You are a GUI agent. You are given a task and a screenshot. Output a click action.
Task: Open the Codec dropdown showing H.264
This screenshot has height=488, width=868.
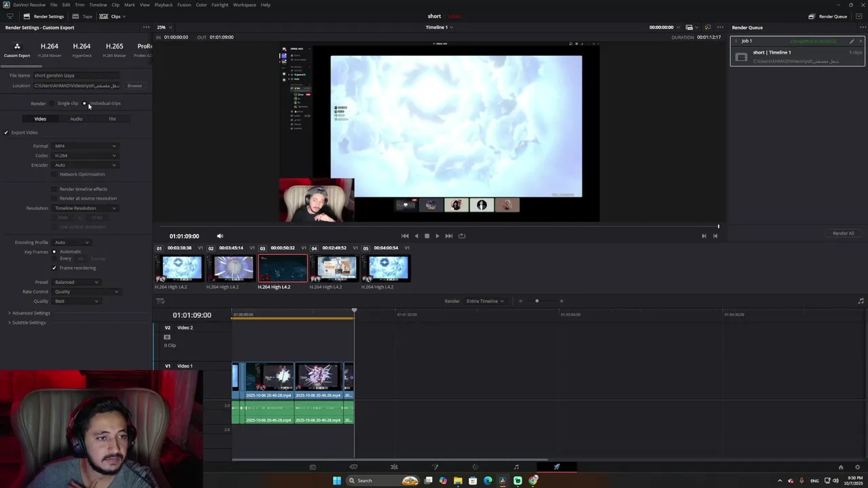click(x=85, y=155)
